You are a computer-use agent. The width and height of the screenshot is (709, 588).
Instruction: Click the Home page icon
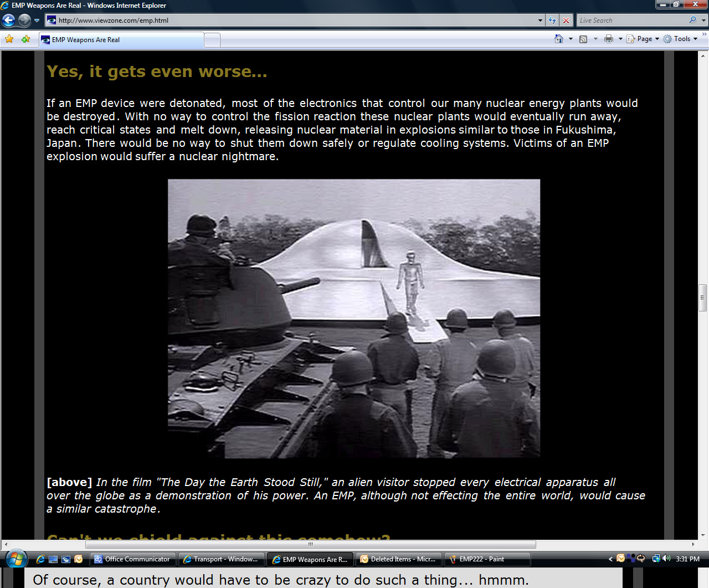(x=559, y=39)
